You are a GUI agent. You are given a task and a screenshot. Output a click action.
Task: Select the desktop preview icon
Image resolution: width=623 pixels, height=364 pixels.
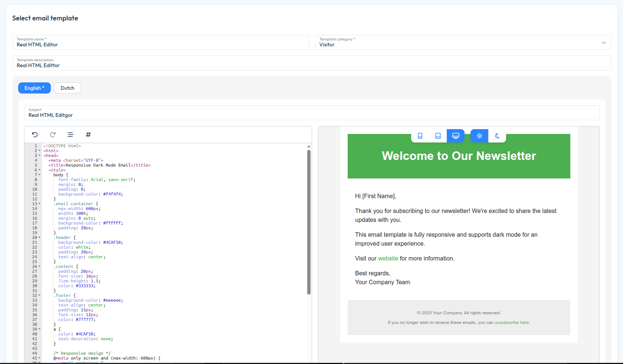click(455, 136)
